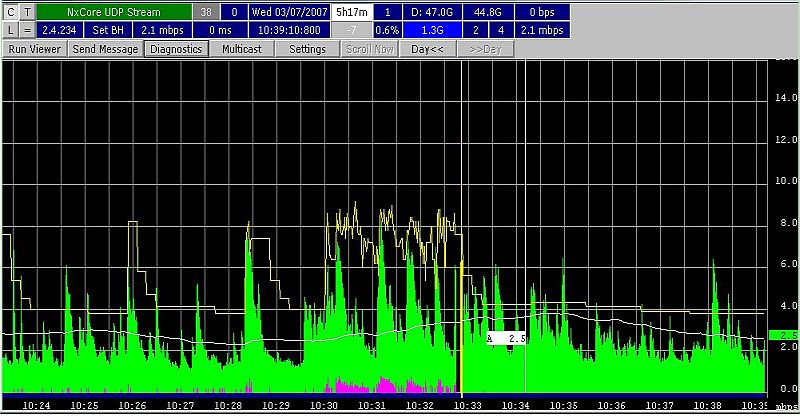
Task: Click the highlighted 1.3G cell
Action: (x=432, y=30)
